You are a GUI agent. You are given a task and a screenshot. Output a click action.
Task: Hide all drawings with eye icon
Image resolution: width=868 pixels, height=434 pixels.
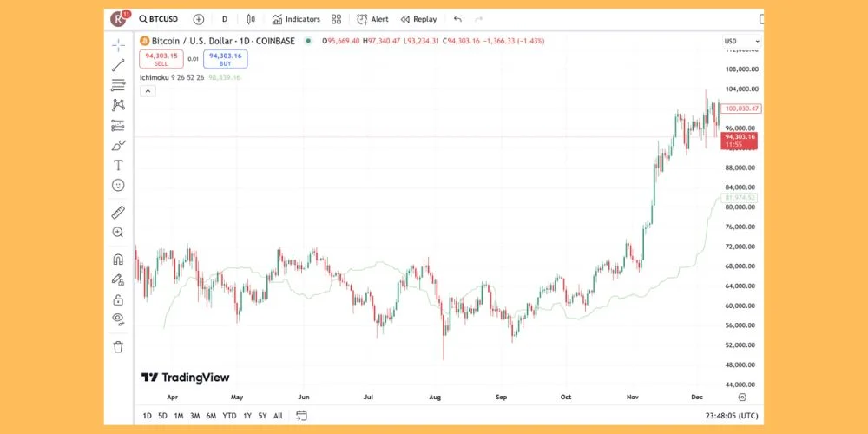tap(118, 319)
